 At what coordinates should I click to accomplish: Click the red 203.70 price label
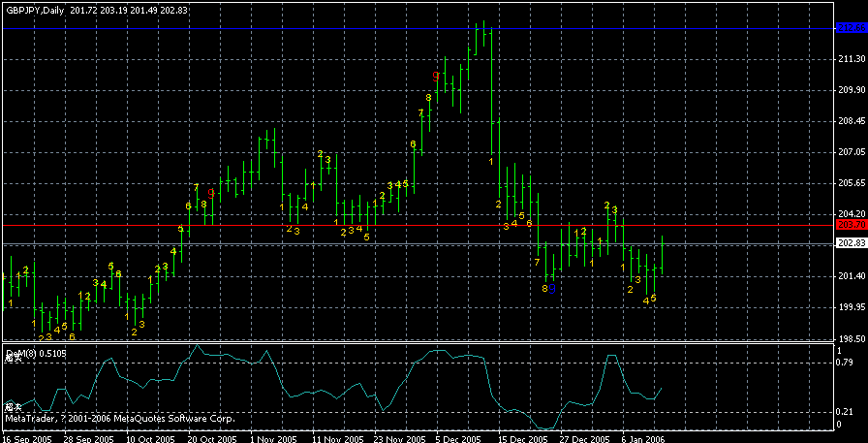[x=849, y=225]
